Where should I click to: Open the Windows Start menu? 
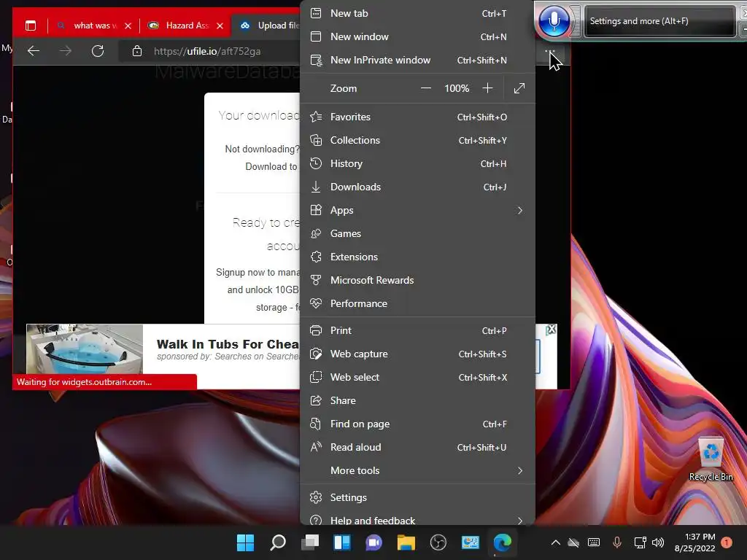pyautogui.click(x=245, y=542)
